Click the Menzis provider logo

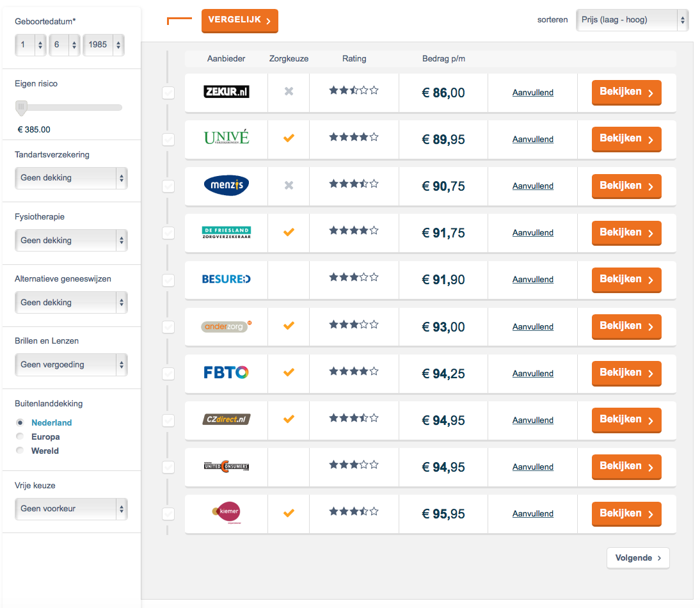pyautogui.click(x=227, y=185)
